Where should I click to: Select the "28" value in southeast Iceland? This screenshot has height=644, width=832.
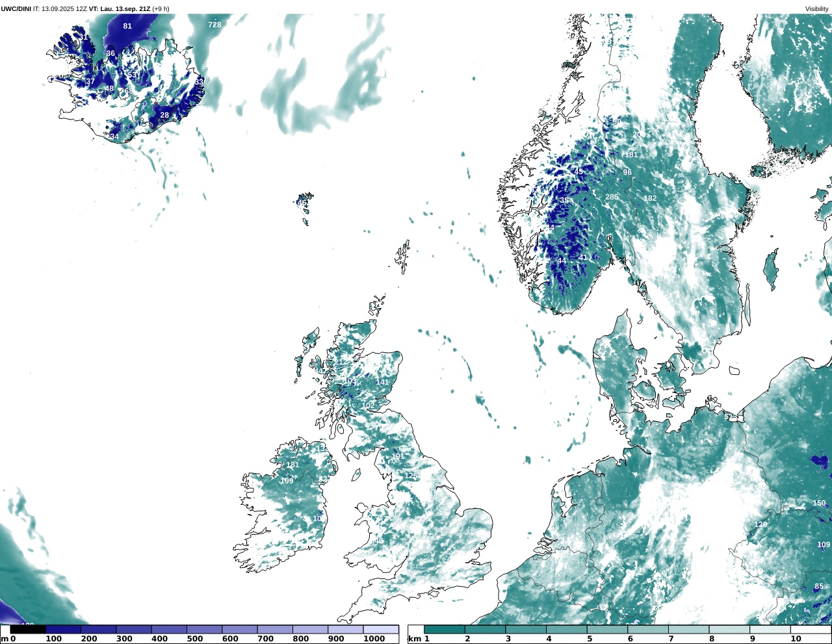[x=164, y=115]
